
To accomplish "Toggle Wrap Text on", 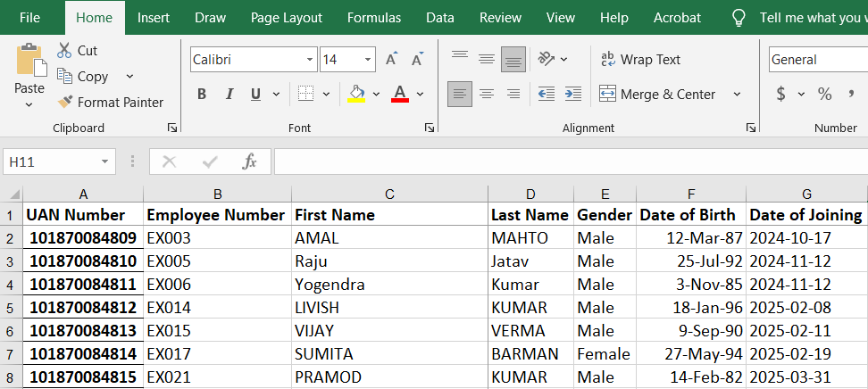I will point(640,60).
